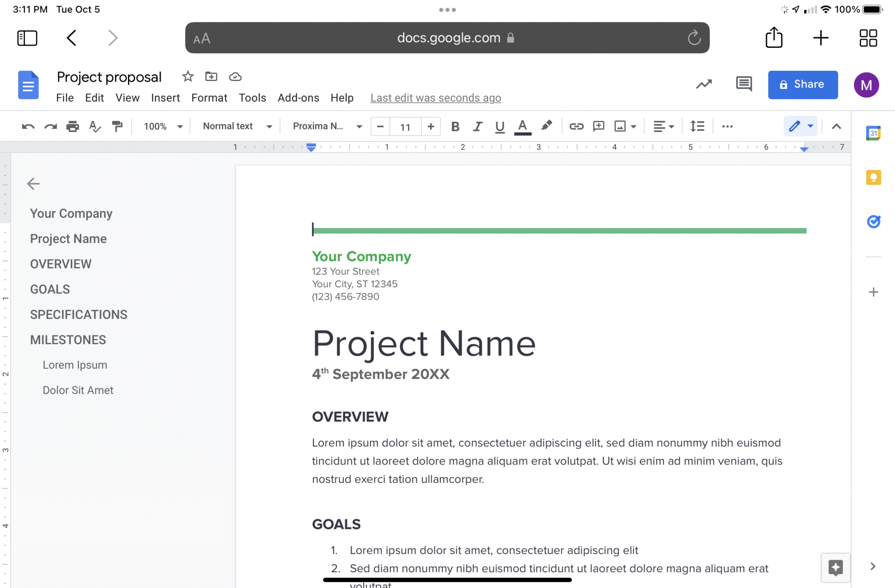The image size is (895, 588).
Task: Toggle underline formatting
Action: coord(499,126)
